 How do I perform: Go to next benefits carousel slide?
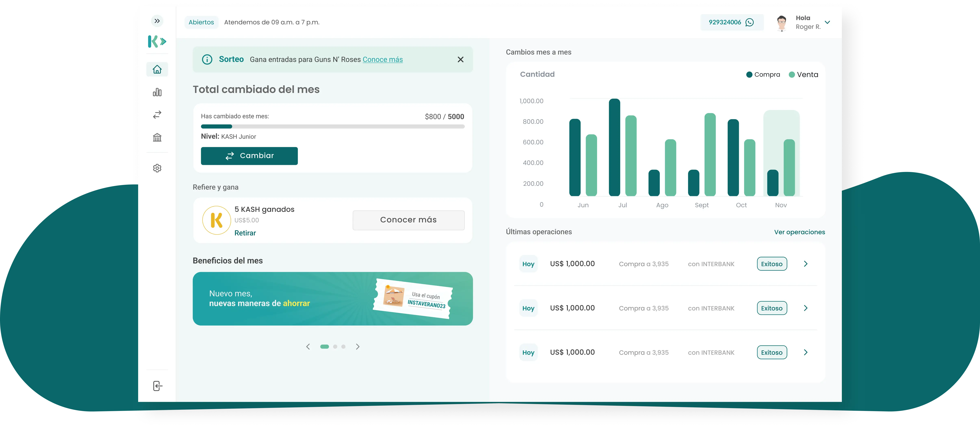point(358,347)
